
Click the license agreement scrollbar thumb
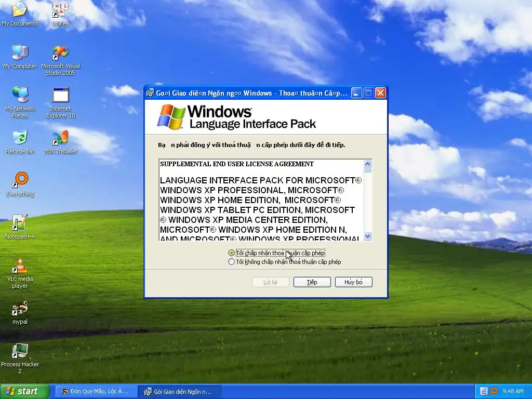367,170
